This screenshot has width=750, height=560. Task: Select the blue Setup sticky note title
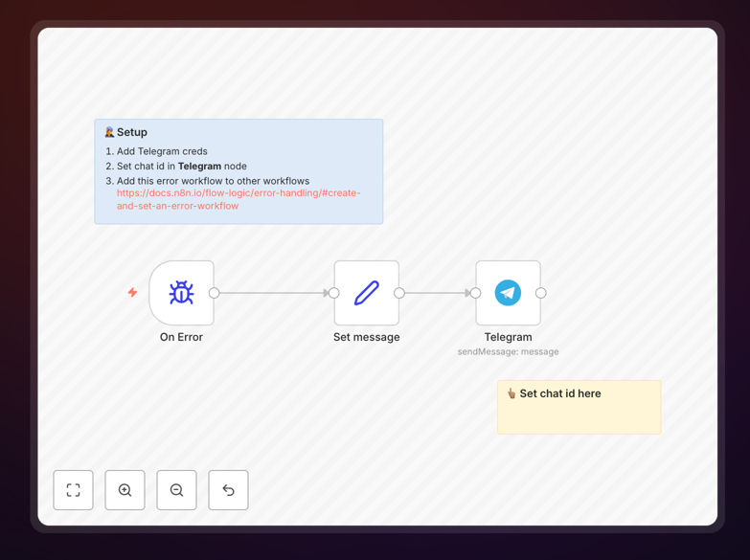click(x=132, y=132)
